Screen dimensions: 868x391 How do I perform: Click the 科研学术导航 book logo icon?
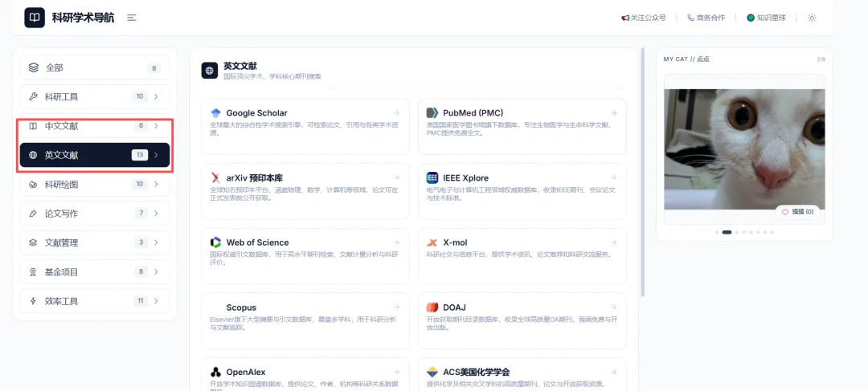point(35,18)
